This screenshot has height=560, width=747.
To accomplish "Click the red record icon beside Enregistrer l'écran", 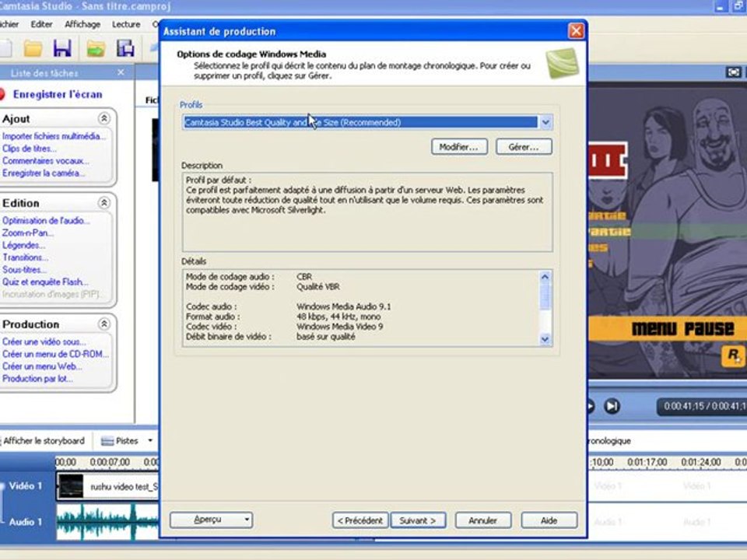I will pyautogui.click(x=2, y=94).
